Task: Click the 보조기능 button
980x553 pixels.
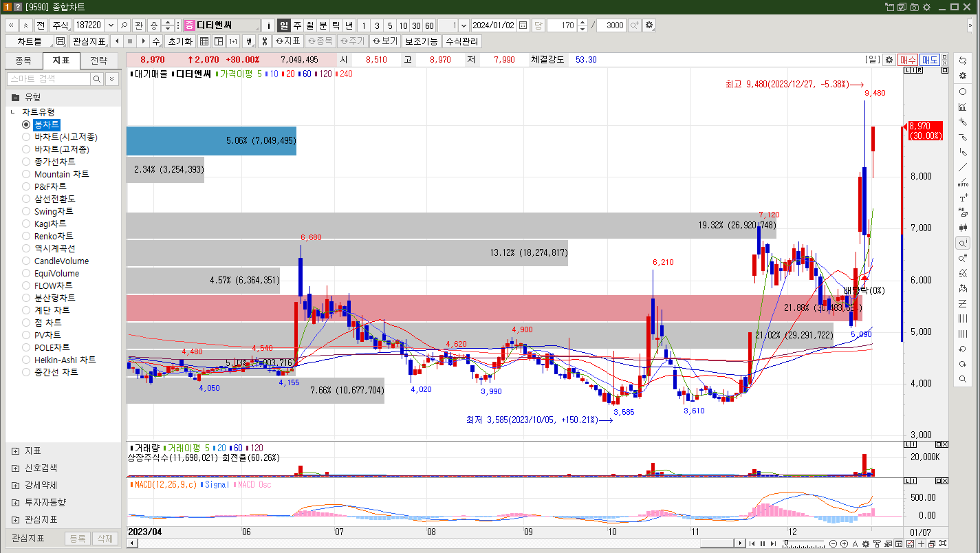Action: [421, 41]
